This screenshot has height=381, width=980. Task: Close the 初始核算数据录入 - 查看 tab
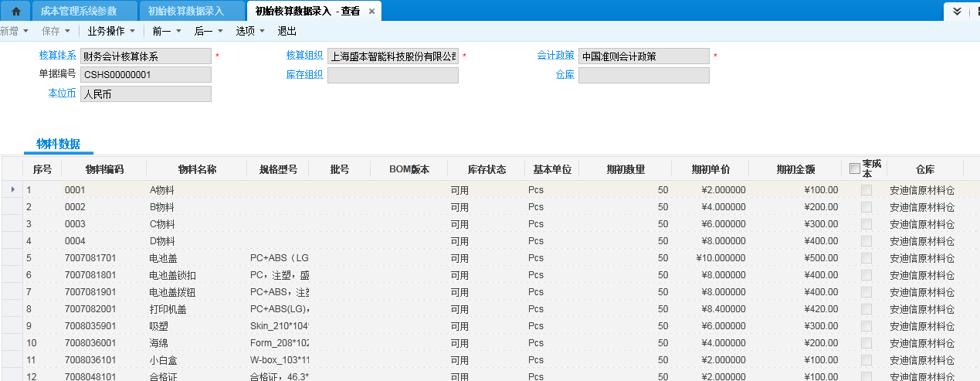point(371,12)
